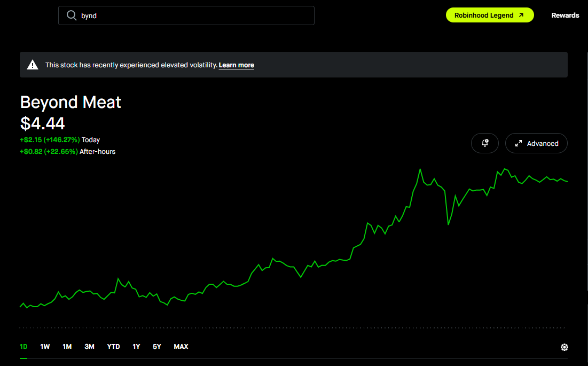Viewport: 588px width, 366px height.
Task: Open chart settings gear icon
Action: pos(564,347)
